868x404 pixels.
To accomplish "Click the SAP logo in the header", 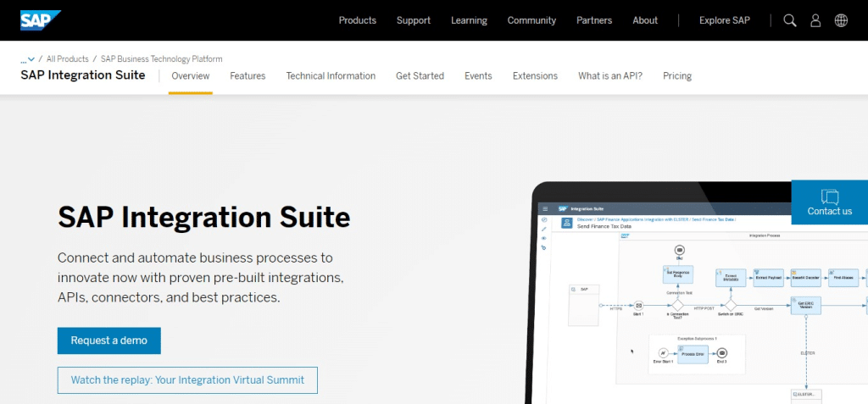I will (x=41, y=20).
